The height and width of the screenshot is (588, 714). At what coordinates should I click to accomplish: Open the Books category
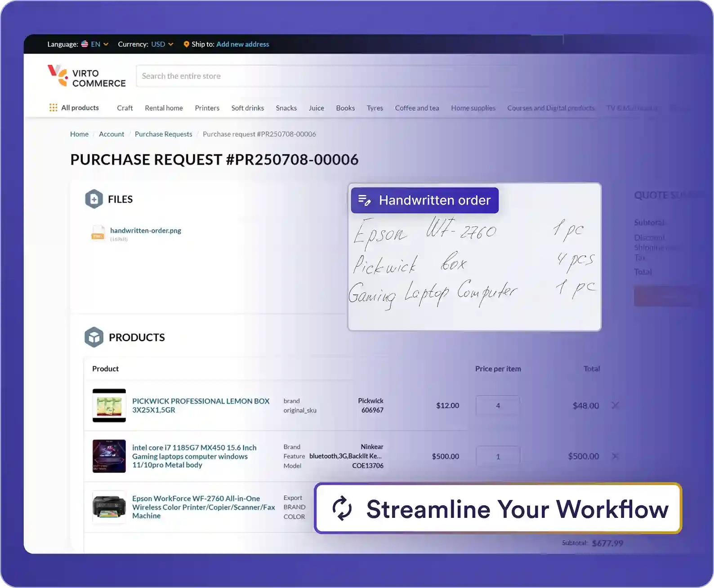[x=345, y=108]
